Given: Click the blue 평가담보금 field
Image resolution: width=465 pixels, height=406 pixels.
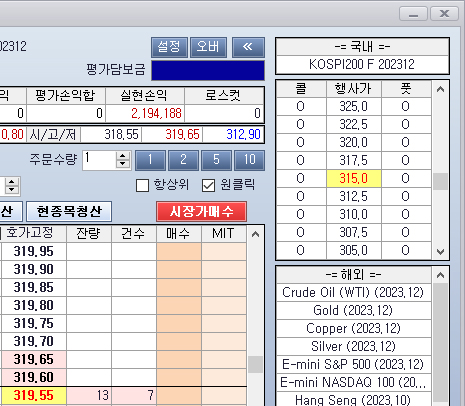Looking at the screenshot, I should point(208,70).
